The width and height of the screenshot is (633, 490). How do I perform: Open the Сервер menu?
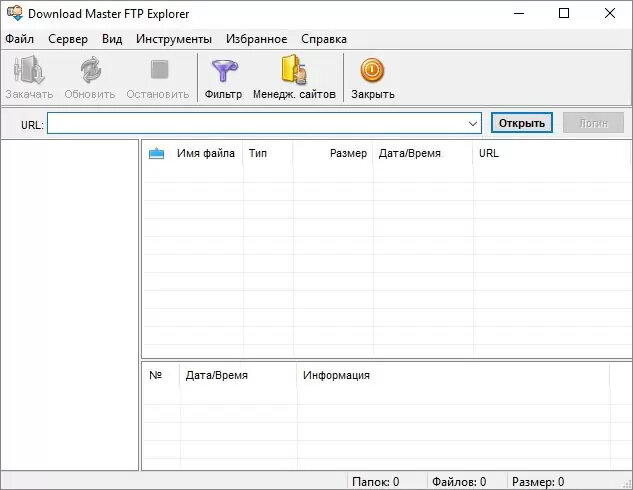click(x=68, y=39)
